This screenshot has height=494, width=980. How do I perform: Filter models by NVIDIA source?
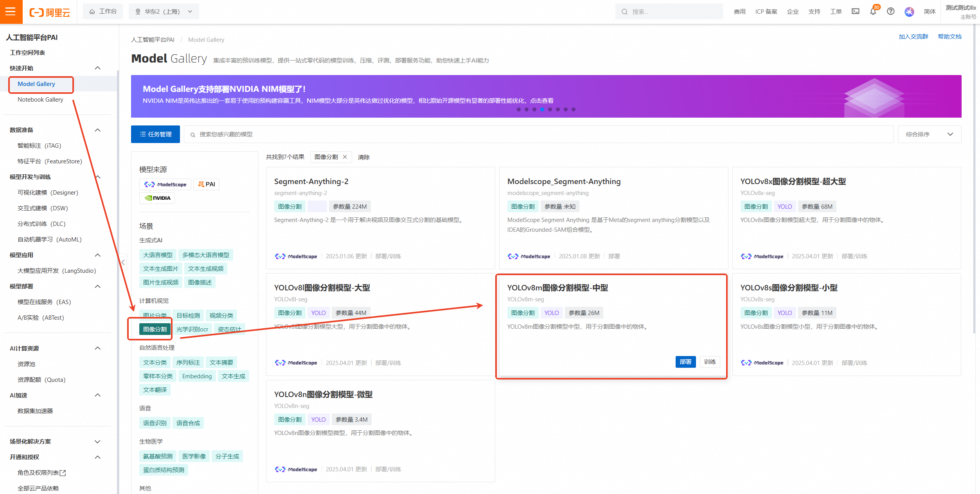click(x=157, y=198)
